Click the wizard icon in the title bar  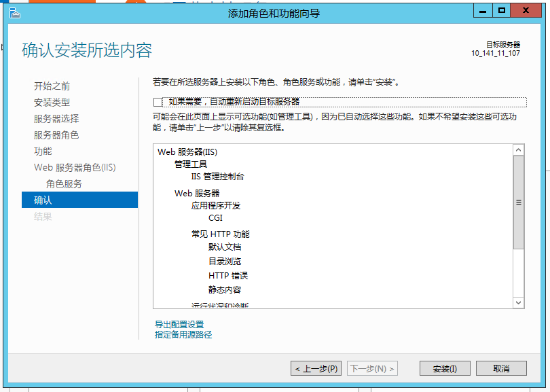coord(15,12)
